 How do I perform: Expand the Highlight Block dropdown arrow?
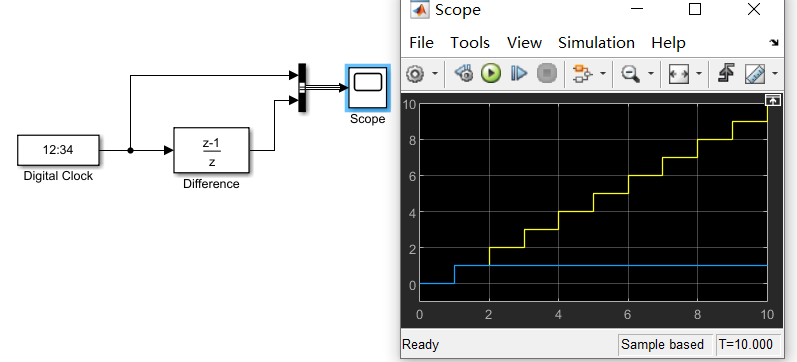coord(603,74)
